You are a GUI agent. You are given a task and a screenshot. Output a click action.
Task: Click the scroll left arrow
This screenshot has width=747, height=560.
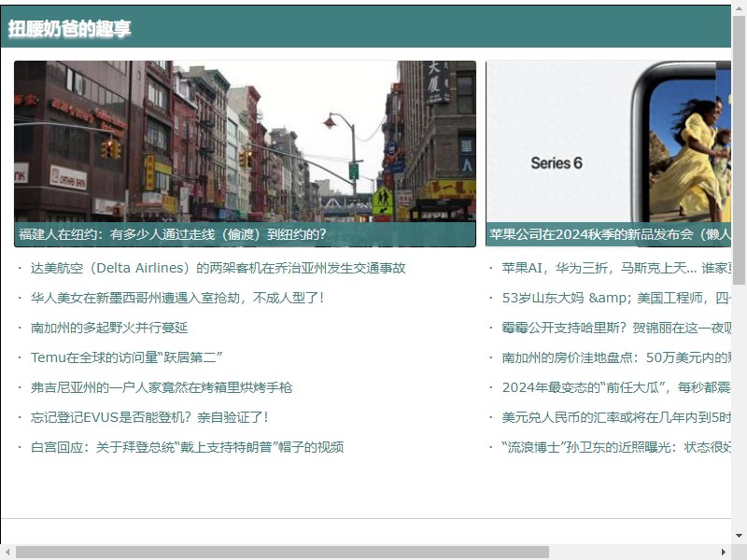click(7, 553)
